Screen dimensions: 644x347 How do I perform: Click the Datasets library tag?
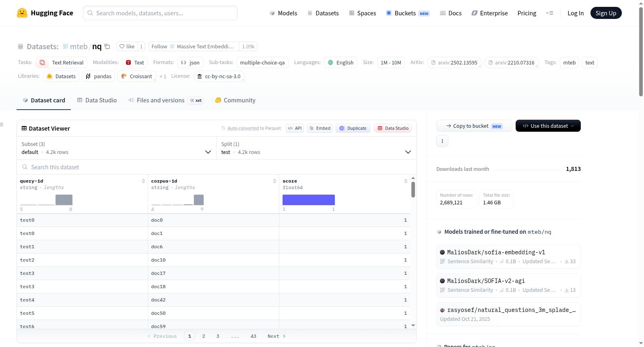61,76
